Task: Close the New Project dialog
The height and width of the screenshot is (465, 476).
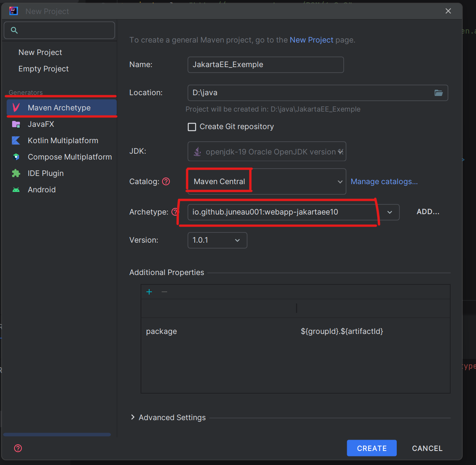Action: click(448, 11)
